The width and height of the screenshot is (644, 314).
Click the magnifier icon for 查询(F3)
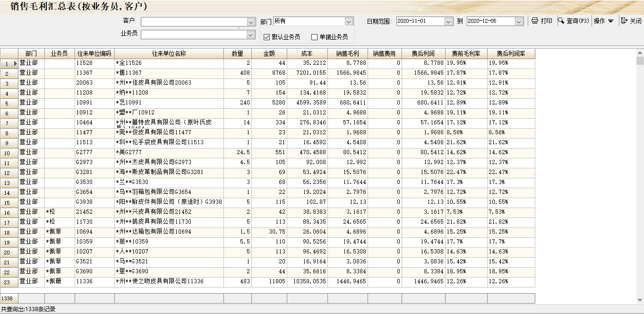click(561, 21)
